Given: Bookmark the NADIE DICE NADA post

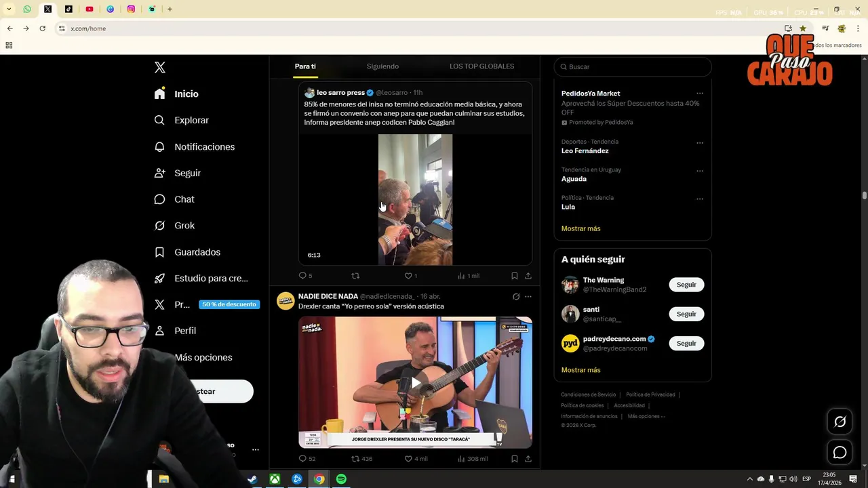Looking at the screenshot, I should [x=515, y=459].
